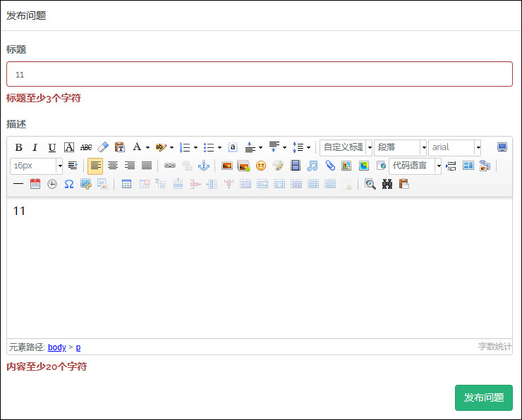Select center text alignment
Viewport: 522px width, 420px height.
pos(113,166)
